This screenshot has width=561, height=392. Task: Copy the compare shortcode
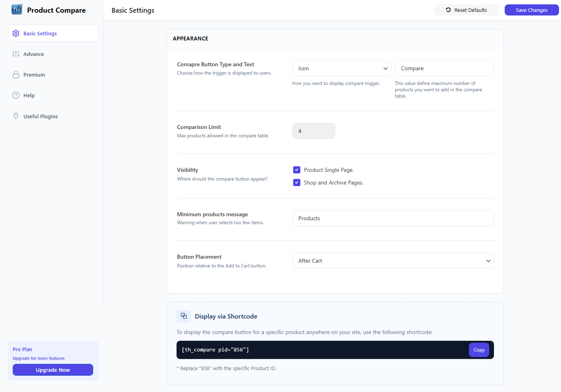coord(479,350)
